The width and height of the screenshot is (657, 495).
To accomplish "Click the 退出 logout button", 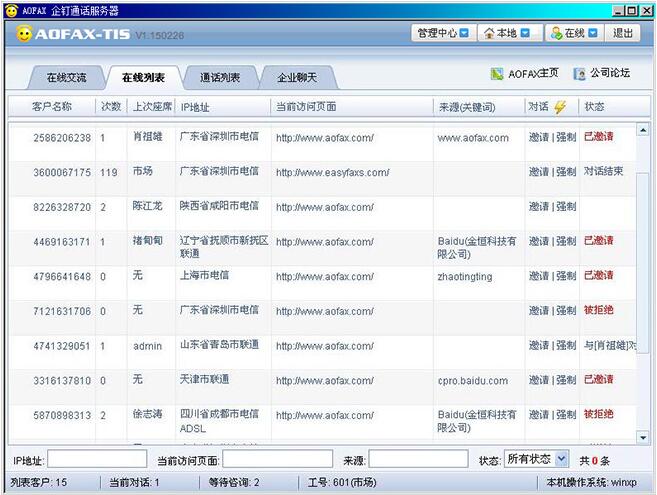I will coord(623,33).
